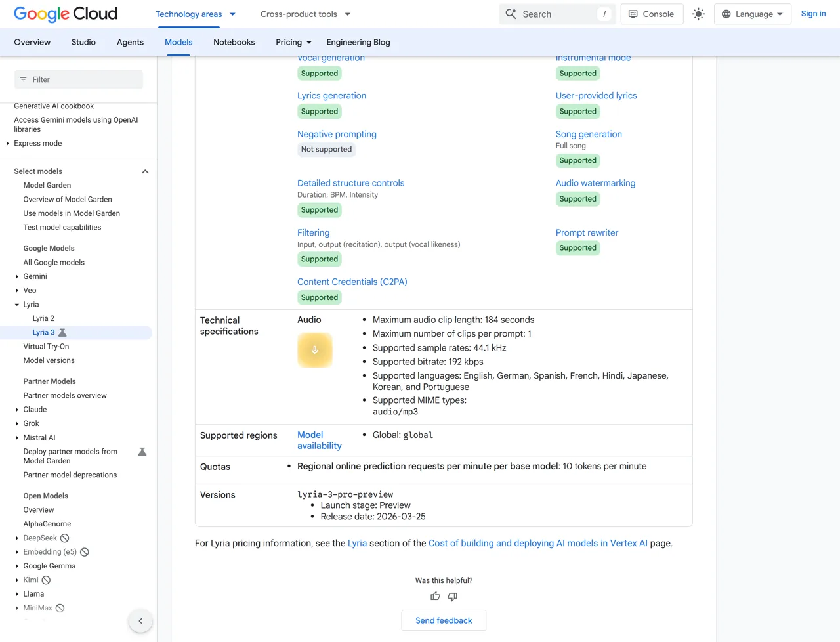
Task: Open Partner model deprecations in sidebar
Action: (70, 475)
